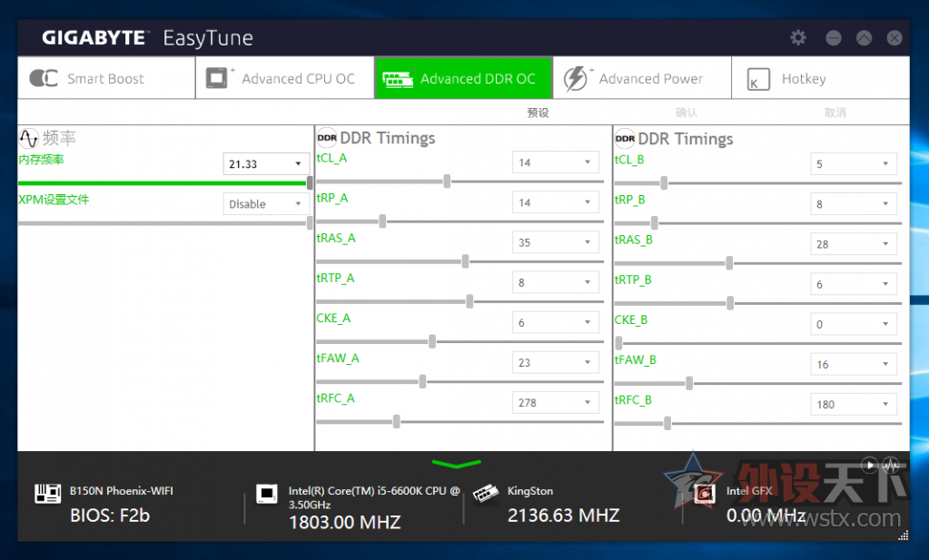Open the CKE_B dropdown showing 0
Viewport: 929px width, 560px height.
click(x=854, y=324)
